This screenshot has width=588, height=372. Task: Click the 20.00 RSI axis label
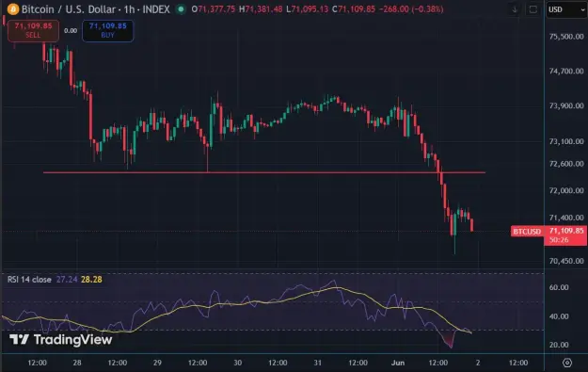[559, 345]
